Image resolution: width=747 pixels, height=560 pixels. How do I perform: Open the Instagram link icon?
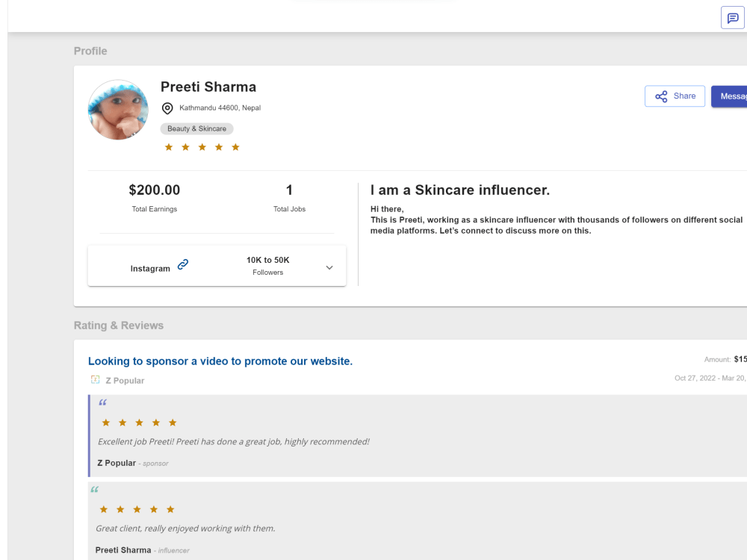coord(183,265)
